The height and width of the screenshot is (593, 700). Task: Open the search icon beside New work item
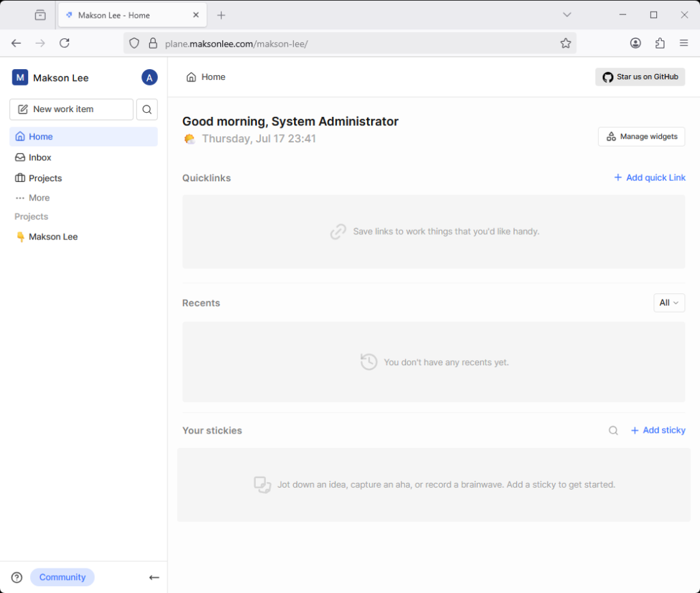point(147,109)
